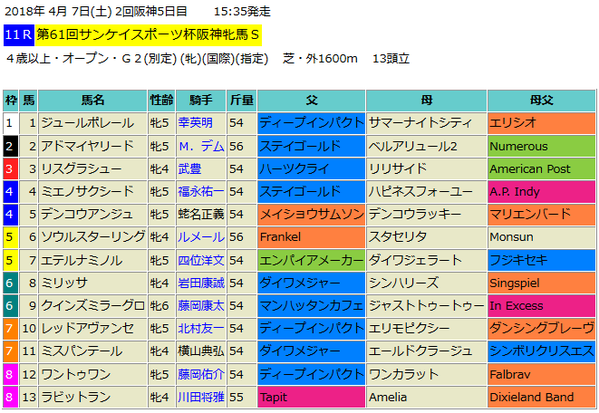Open jockey link 武豊
Image resolution: width=599 pixels, height=413 pixels.
(x=189, y=169)
